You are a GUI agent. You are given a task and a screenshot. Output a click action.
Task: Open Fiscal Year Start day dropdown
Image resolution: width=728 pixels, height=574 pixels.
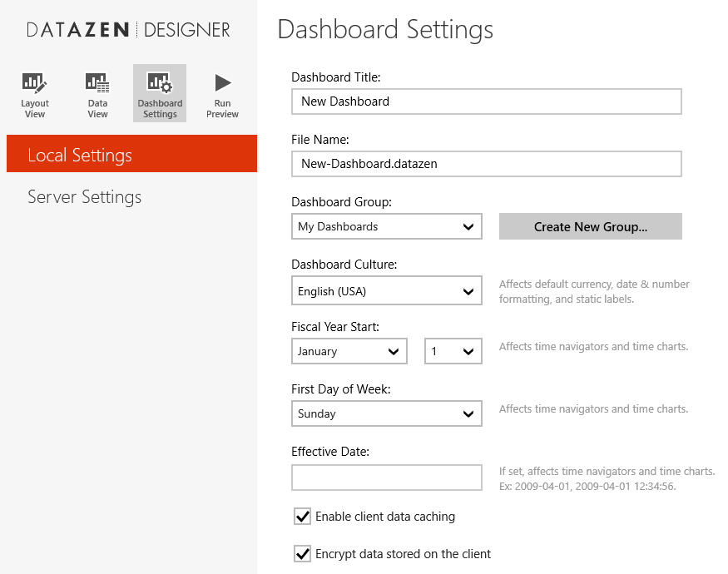[453, 351]
